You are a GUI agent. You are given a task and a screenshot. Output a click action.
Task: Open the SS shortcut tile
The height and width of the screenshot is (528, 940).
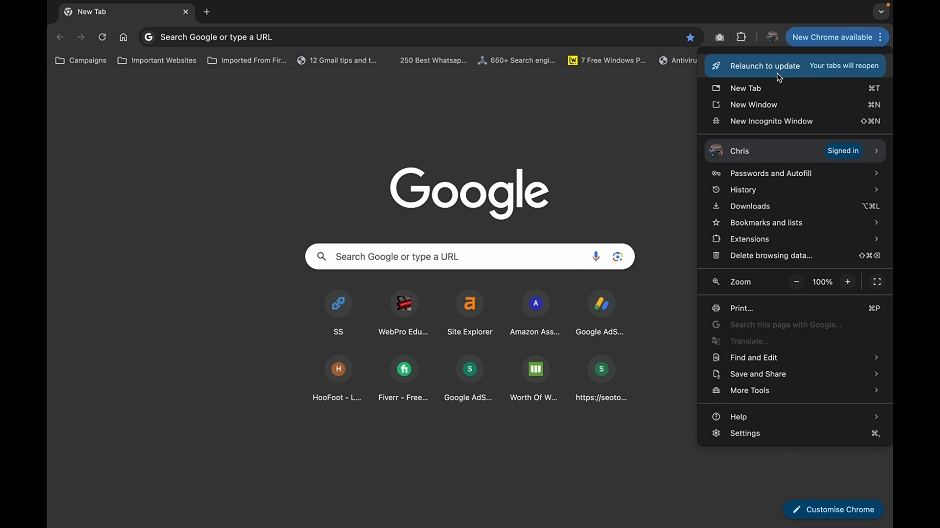[x=338, y=313]
